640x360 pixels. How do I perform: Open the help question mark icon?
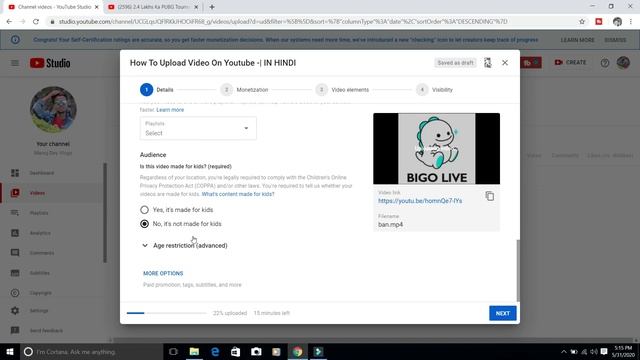pyautogui.click(x=604, y=63)
